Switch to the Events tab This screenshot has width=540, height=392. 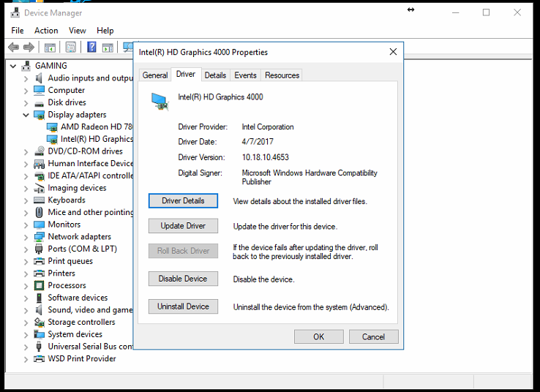245,75
